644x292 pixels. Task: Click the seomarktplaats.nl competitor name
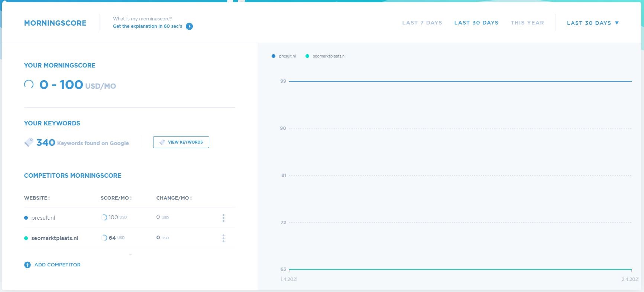coord(55,238)
